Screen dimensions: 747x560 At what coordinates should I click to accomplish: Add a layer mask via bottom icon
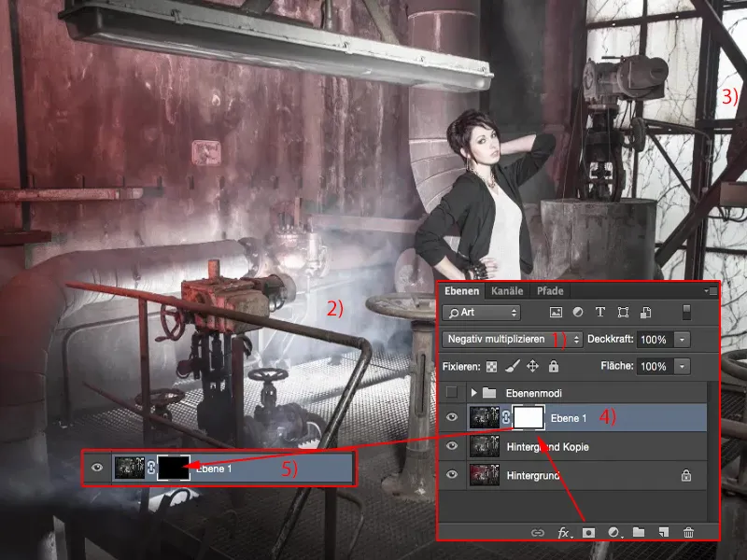[x=589, y=532]
